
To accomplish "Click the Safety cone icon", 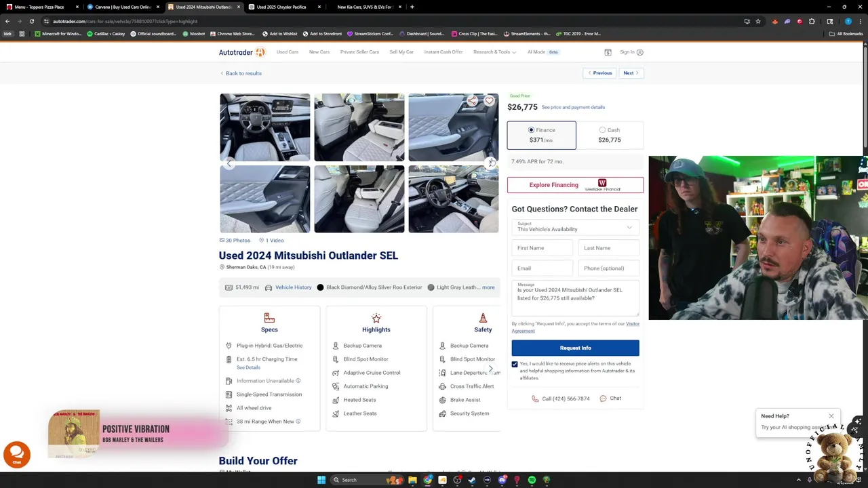I will click(x=483, y=318).
